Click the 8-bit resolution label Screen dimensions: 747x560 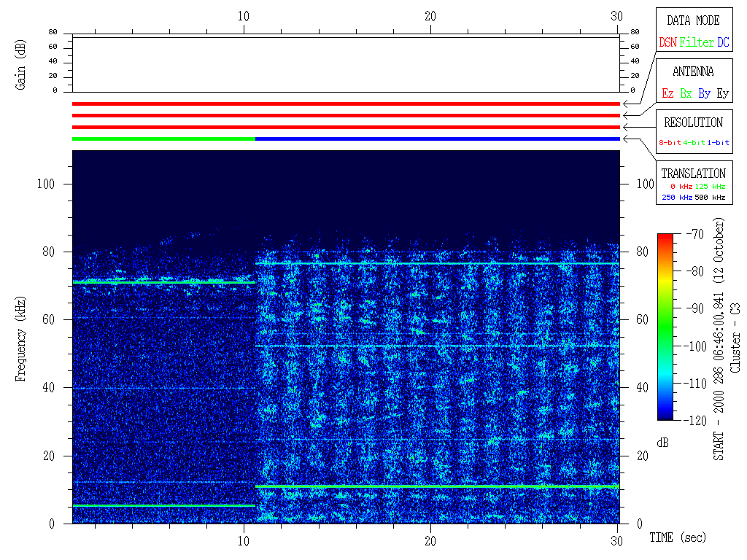[670, 143]
